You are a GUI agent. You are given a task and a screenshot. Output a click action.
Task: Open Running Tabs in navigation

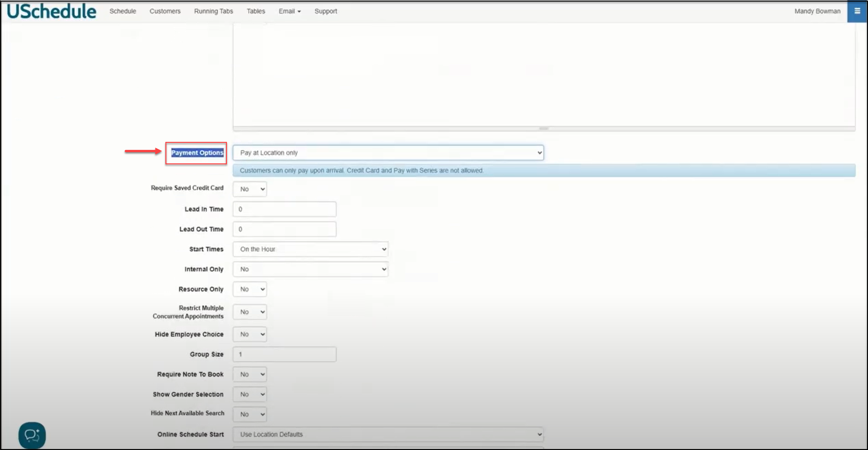[213, 11]
